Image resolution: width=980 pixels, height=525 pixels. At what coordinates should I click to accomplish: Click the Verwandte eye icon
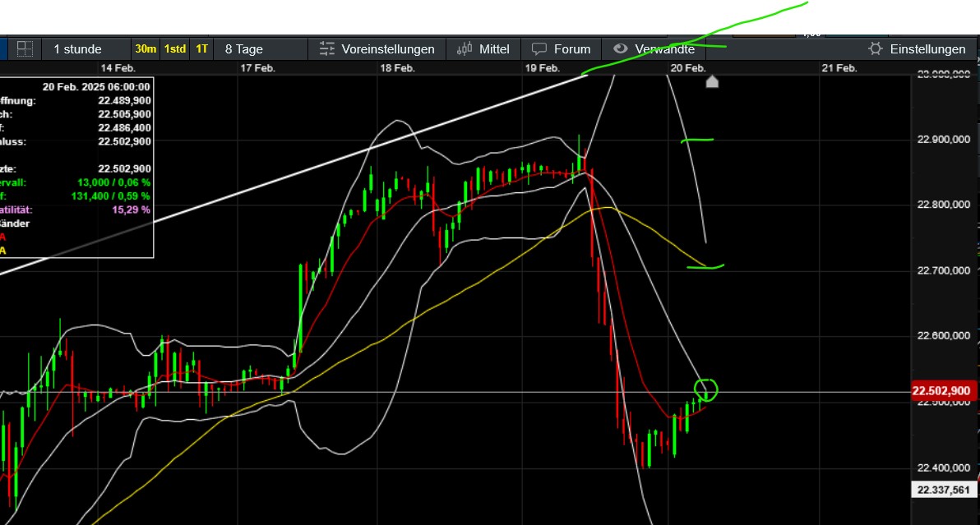click(620, 48)
